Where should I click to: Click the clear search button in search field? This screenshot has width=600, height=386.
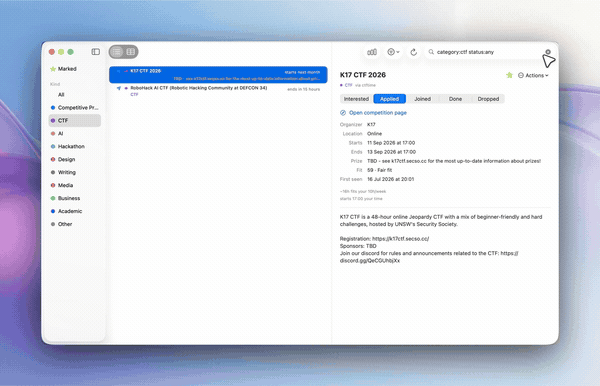click(x=548, y=52)
